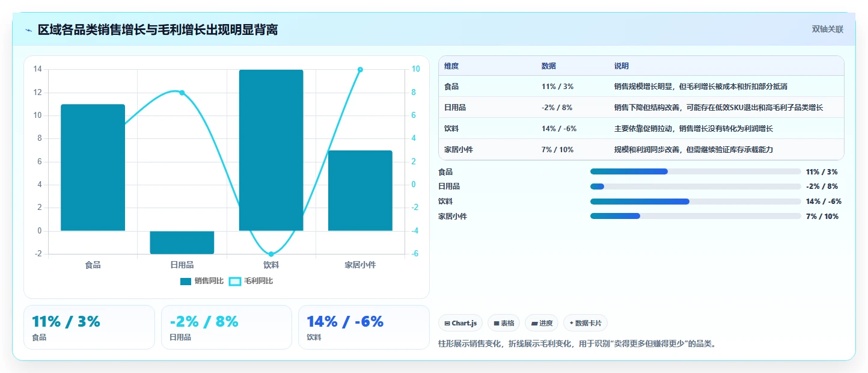This screenshot has height=373, width=868.
Task: Click the lightning icon beside the title
Action: (28, 29)
